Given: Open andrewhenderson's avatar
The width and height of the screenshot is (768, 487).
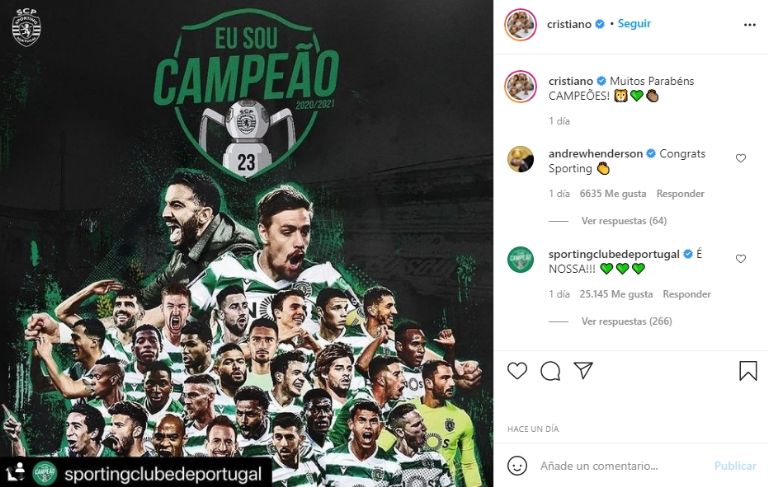Looking at the screenshot, I should click(520, 159).
